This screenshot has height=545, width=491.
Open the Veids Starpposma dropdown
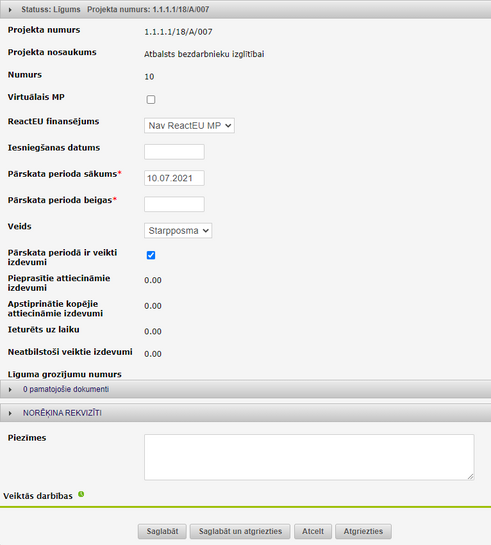click(x=178, y=230)
